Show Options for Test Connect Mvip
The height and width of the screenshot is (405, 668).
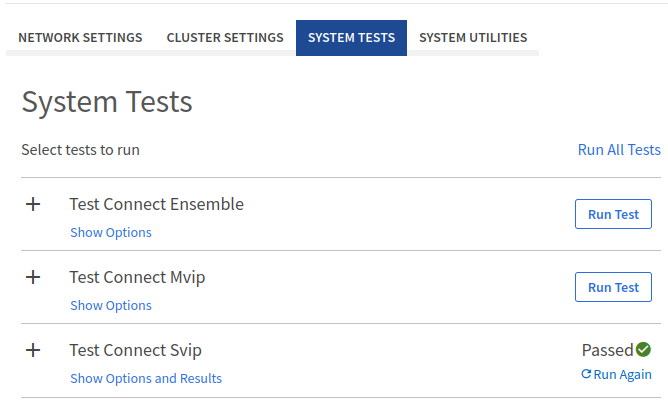click(111, 306)
